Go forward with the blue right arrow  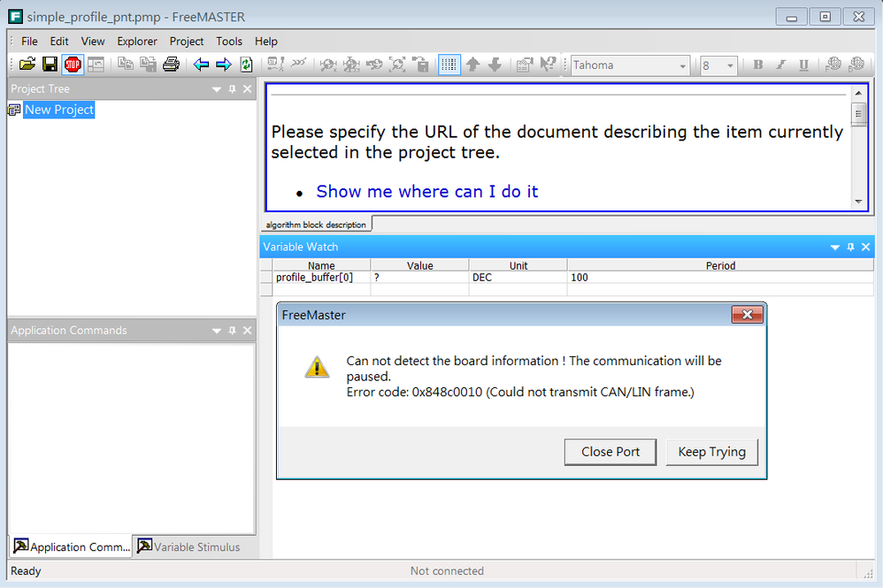[x=224, y=65]
